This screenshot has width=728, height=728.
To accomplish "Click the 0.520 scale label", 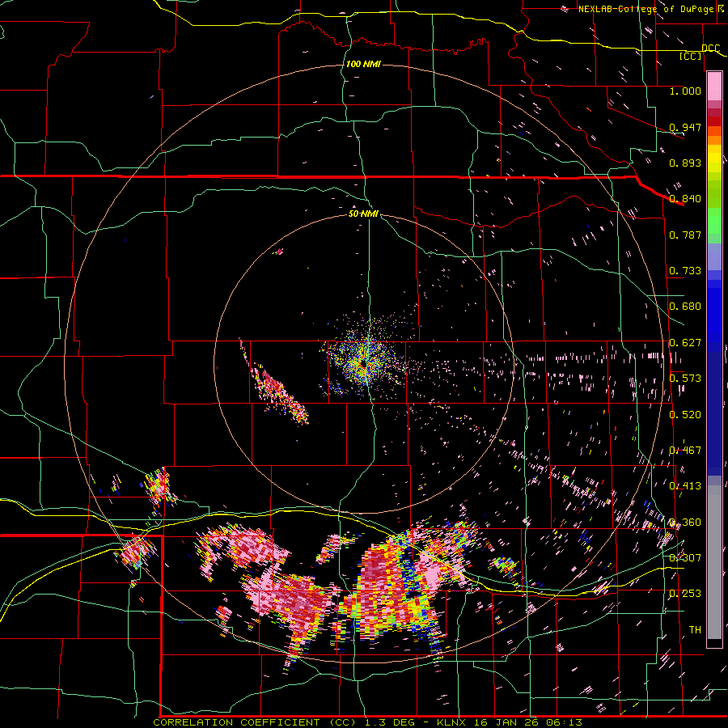I will (685, 415).
